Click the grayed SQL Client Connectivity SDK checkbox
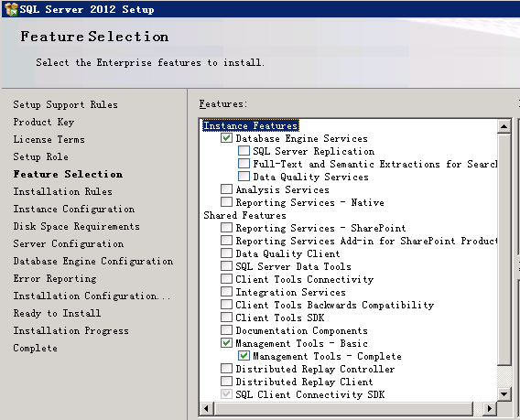 (226, 394)
